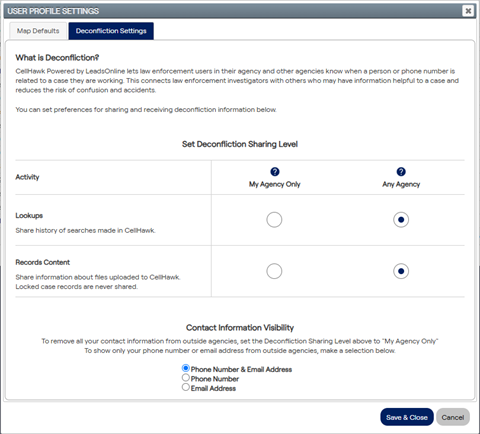The height and width of the screenshot is (434, 480).
Task: Select the Deconfliction Settings tab
Action: 111,31
